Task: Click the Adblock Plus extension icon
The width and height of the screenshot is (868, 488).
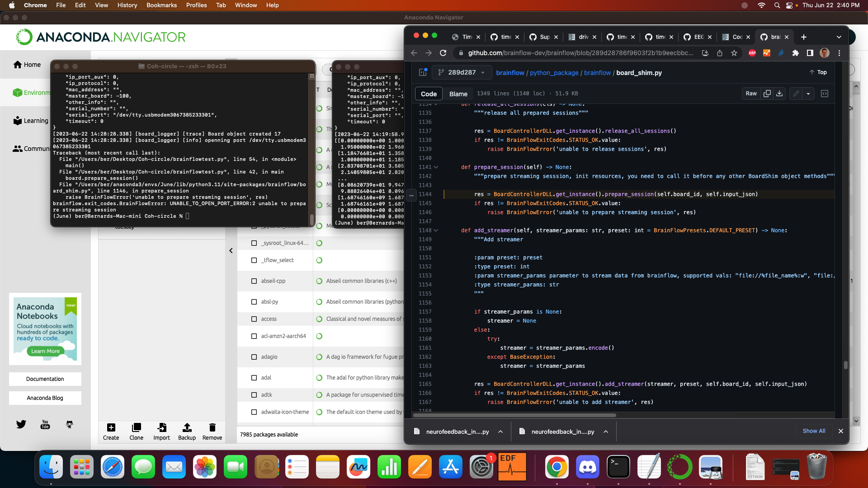Action: click(x=752, y=53)
